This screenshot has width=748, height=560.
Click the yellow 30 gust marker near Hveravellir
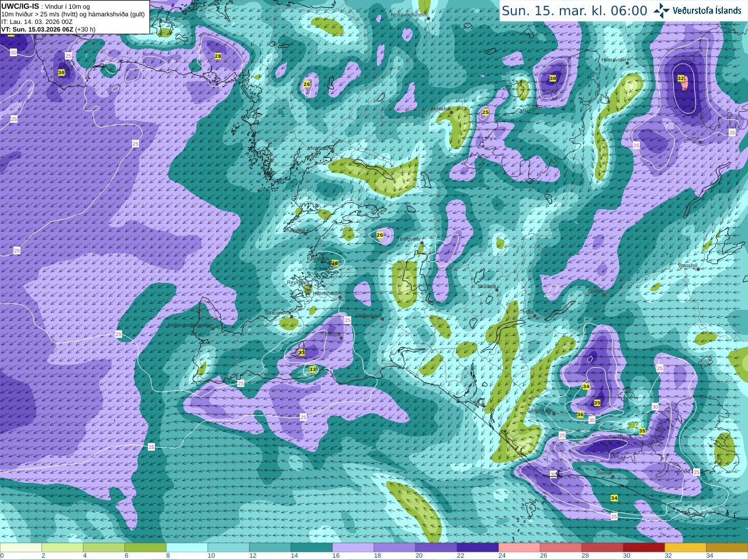pyautogui.click(x=553, y=78)
